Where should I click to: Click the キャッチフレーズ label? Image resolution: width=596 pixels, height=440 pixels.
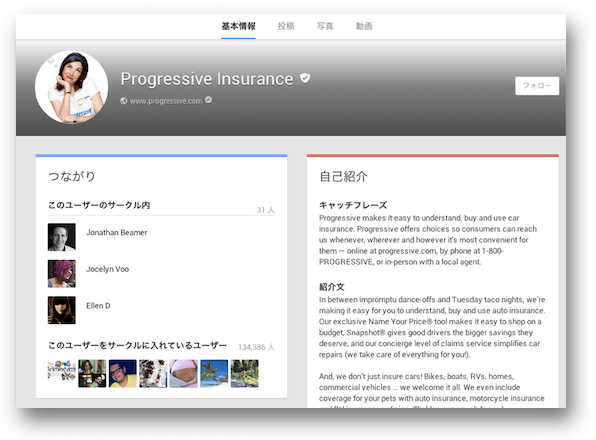click(353, 205)
